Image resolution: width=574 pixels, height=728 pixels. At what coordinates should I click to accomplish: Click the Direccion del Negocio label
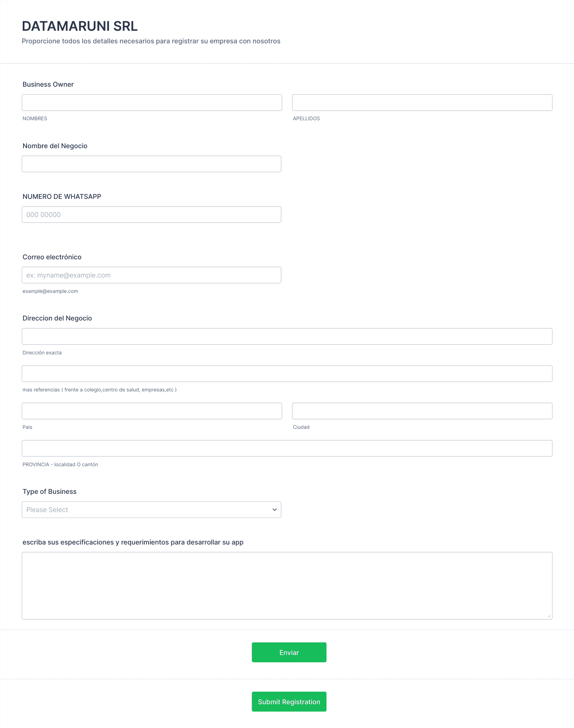pos(57,318)
